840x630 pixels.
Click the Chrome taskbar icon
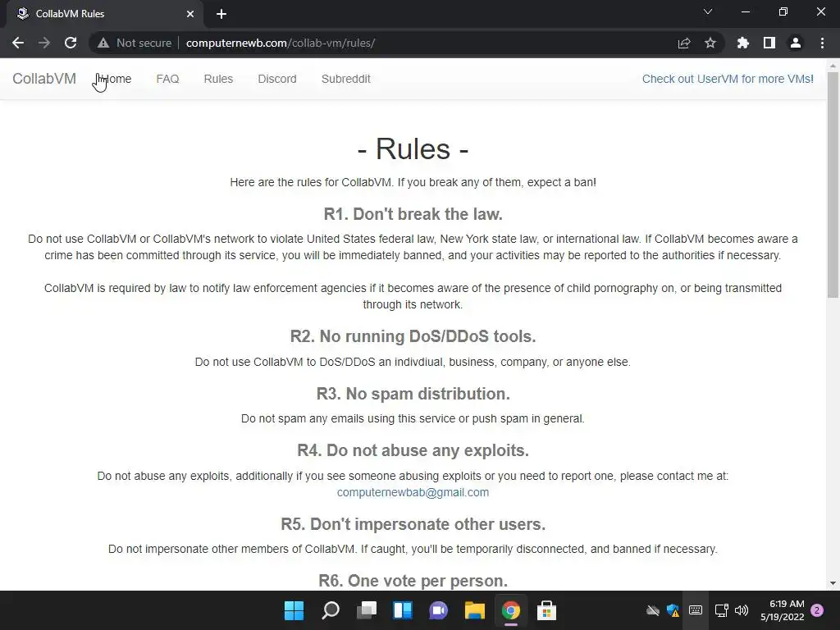tap(511, 610)
